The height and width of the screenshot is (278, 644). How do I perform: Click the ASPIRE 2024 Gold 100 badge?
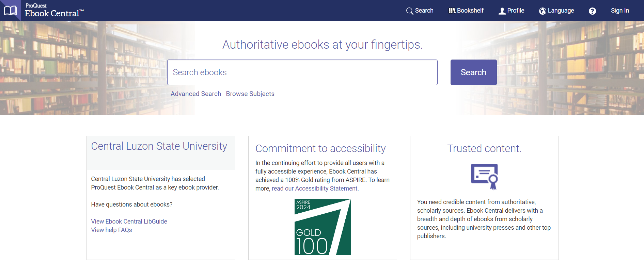click(323, 227)
